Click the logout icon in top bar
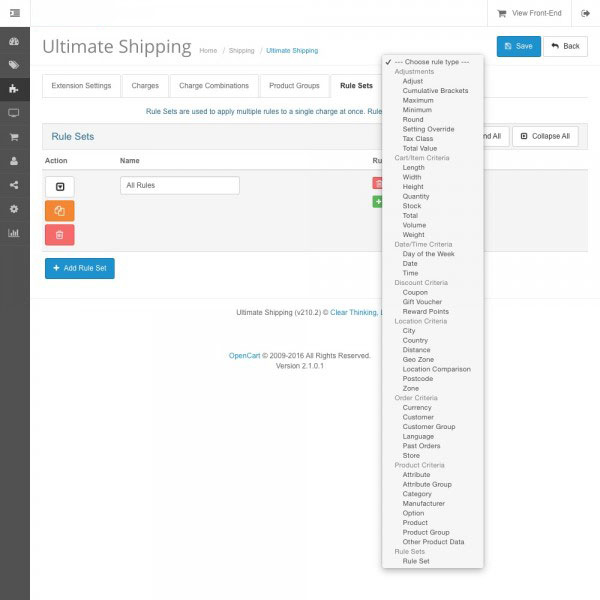600x600 pixels. [585, 13]
